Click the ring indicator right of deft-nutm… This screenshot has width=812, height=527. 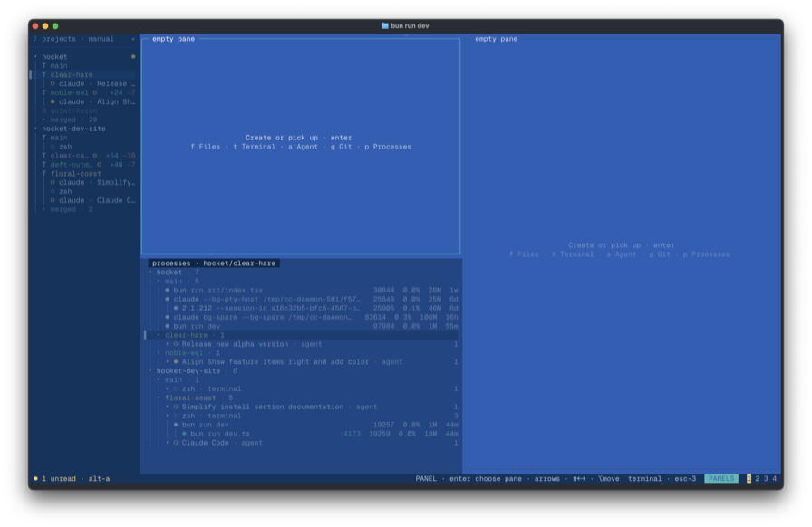pos(100,165)
